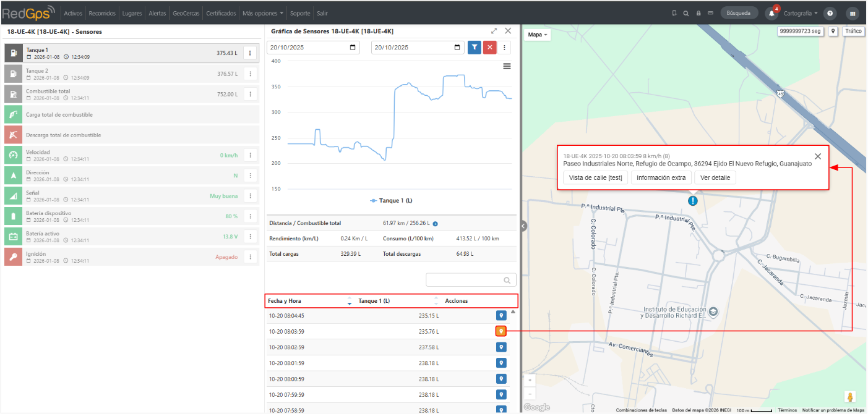The width and height of the screenshot is (868, 419).
Task: Open the notifications bell with 4 alerts
Action: click(x=772, y=13)
